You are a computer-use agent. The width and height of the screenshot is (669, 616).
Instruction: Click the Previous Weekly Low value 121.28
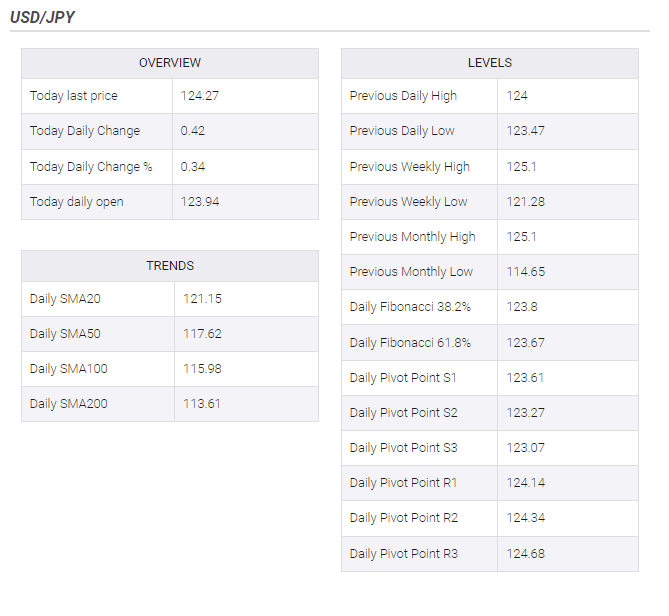[x=526, y=201]
